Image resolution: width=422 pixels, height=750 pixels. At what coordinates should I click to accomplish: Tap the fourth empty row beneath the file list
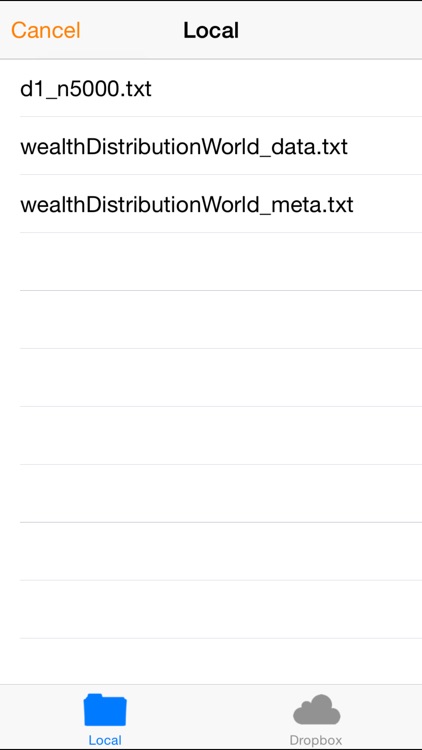coord(211,435)
